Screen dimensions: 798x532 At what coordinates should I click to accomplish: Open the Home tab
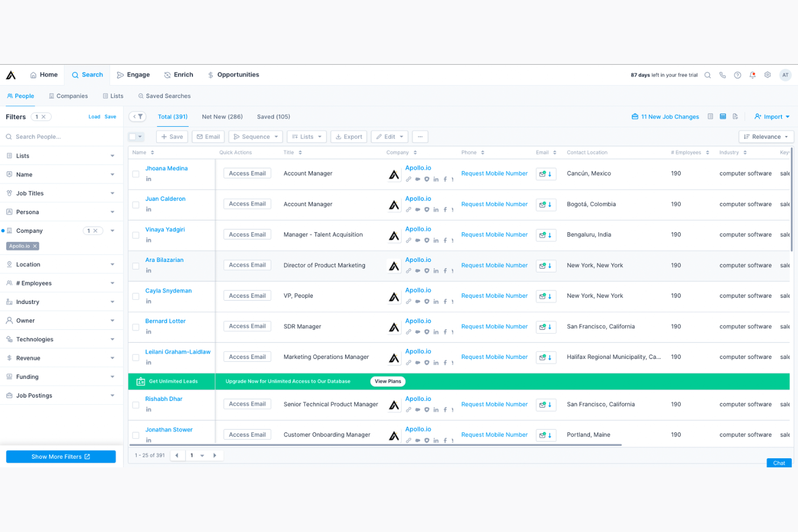44,75
